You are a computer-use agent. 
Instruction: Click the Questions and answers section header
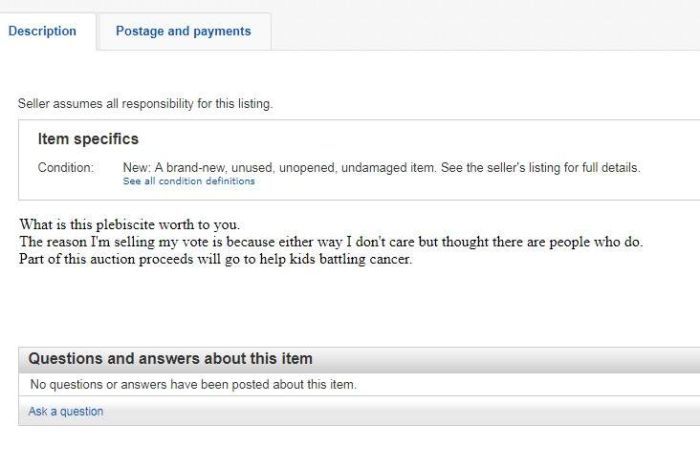(170, 359)
